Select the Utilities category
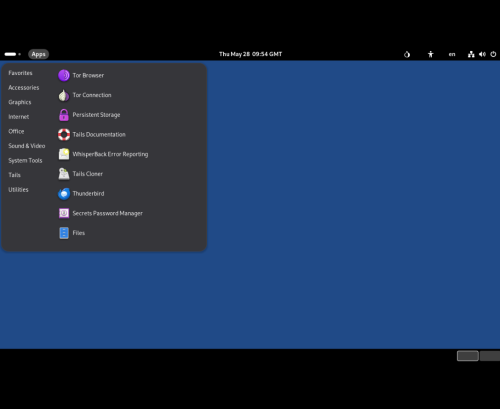The width and height of the screenshot is (500, 409). (x=18, y=190)
